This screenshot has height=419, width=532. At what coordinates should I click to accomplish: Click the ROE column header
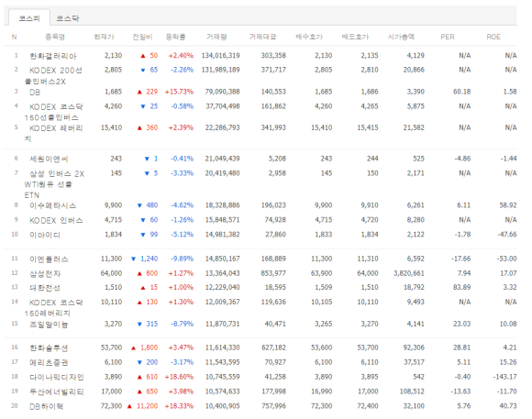point(493,37)
